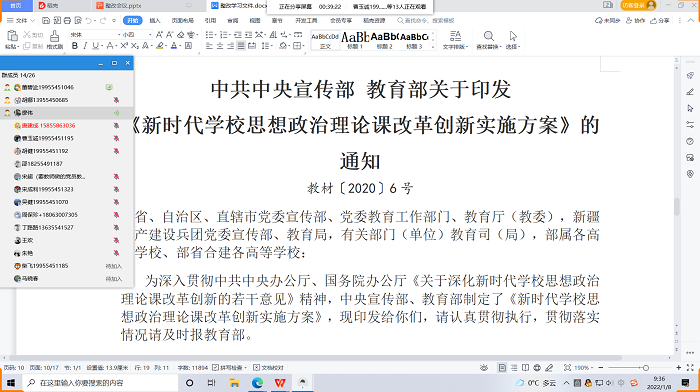This screenshot has width=700, height=392.
Task: Open the Page Layout ribbon tab
Action: point(183,21)
